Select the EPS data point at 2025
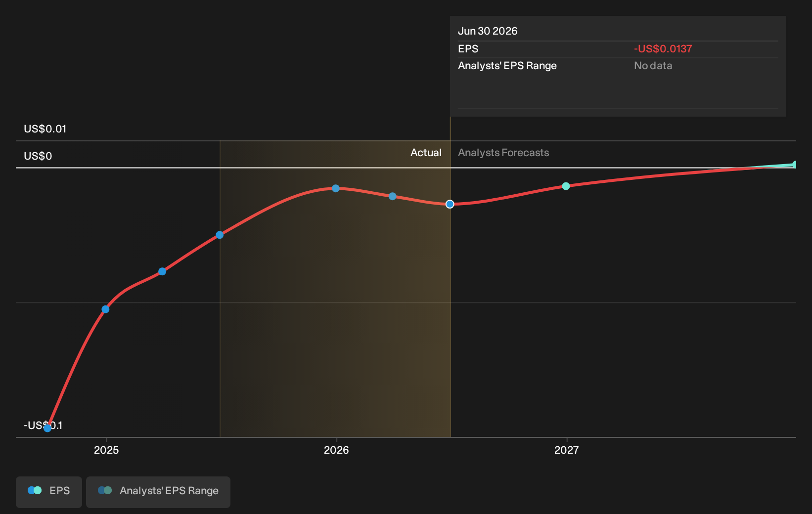The width and height of the screenshot is (812, 514). [105, 309]
